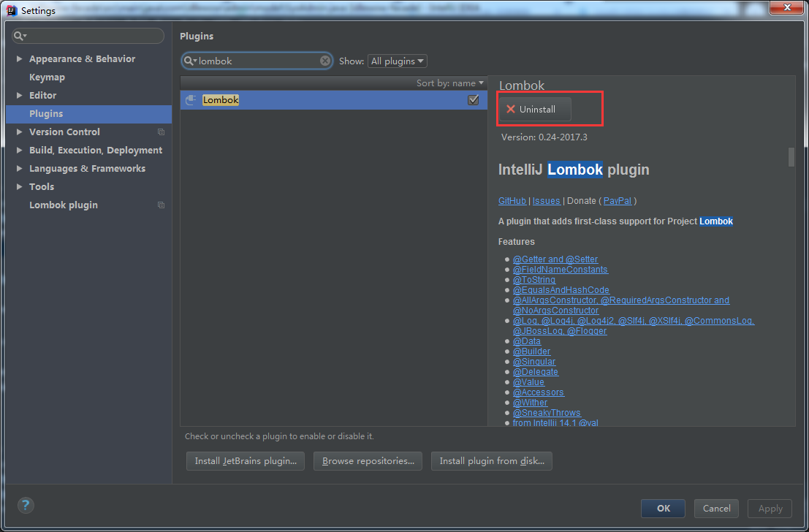Open the Issues link
This screenshot has height=532, width=809.
(547, 201)
